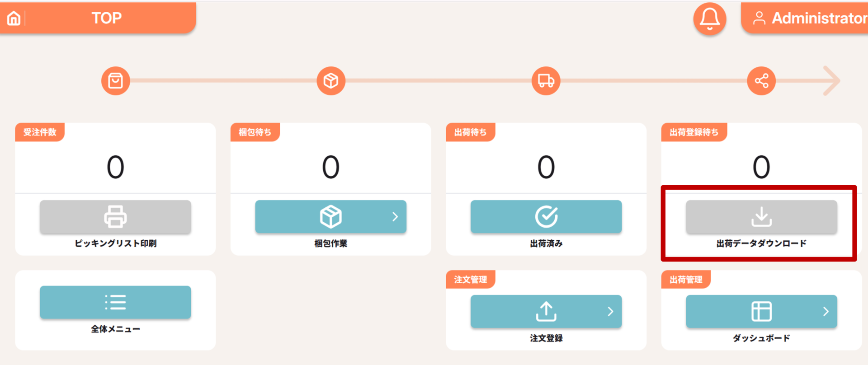Click the home icon beside TOP
The height and width of the screenshot is (365, 868).
click(14, 18)
